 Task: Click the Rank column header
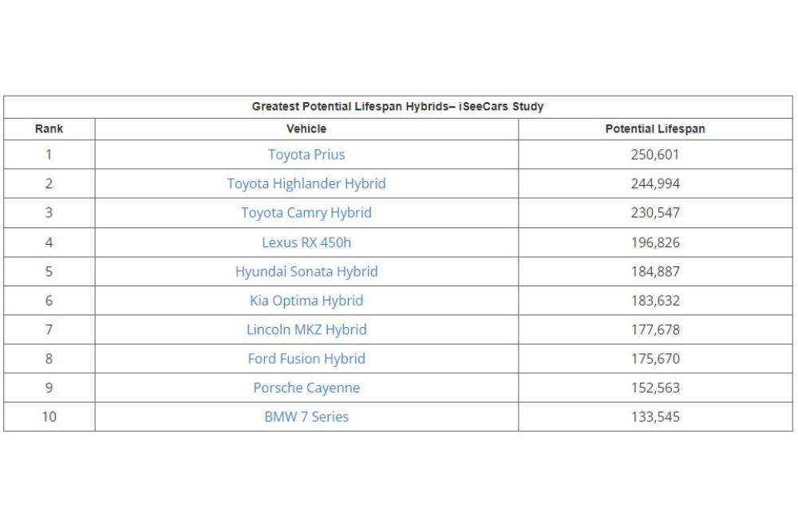coord(49,128)
